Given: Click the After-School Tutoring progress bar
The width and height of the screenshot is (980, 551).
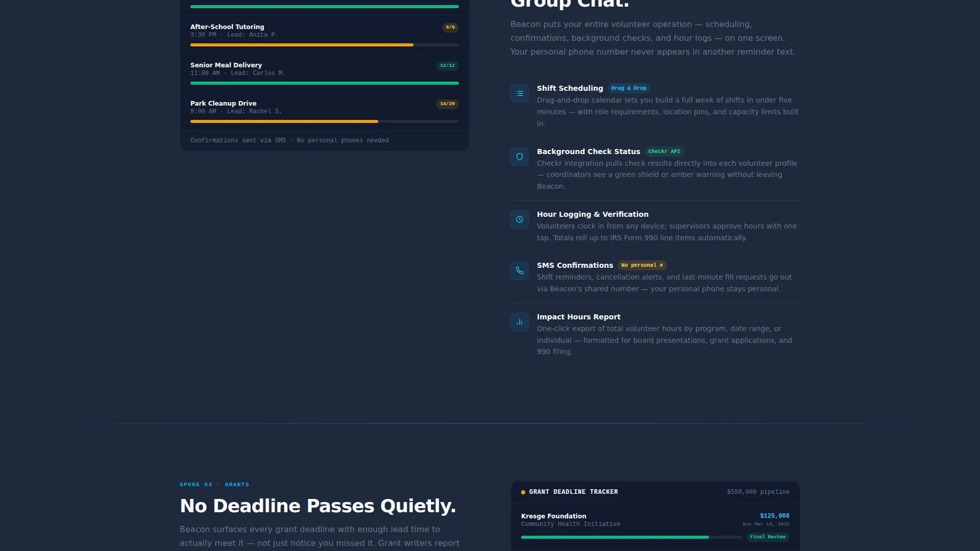Looking at the screenshot, I should click(x=325, y=45).
